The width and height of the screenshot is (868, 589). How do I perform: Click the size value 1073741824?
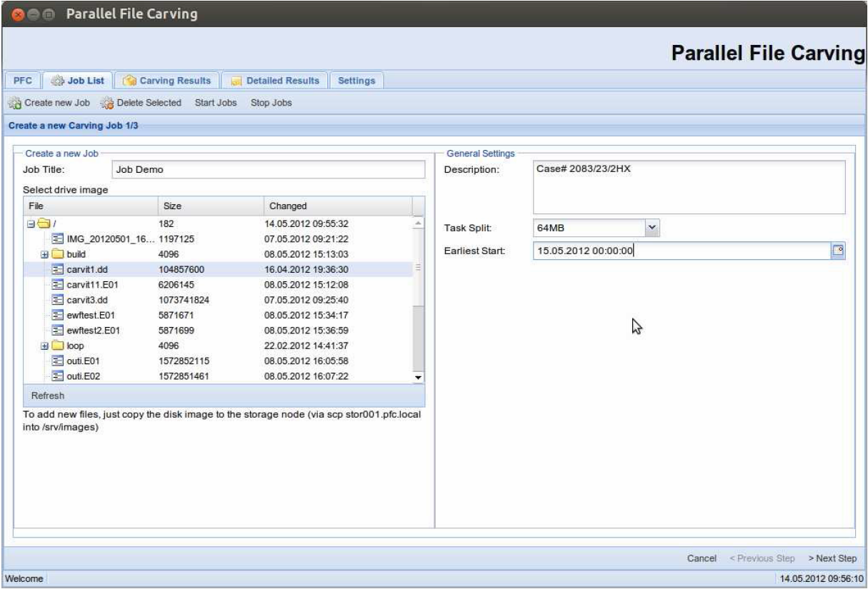pyautogui.click(x=182, y=299)
